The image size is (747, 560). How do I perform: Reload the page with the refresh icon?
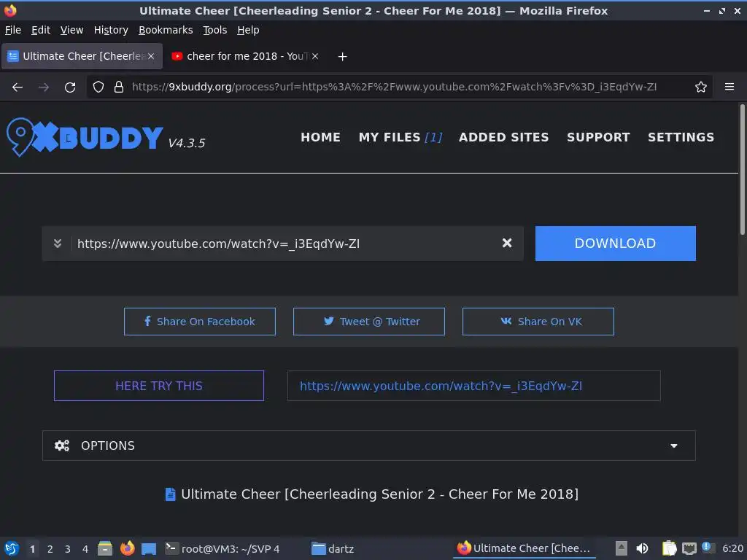coord(70,87)
